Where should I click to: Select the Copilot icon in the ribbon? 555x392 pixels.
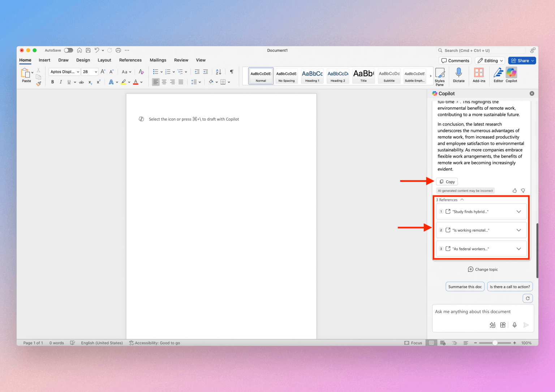(x=511, y=75)
